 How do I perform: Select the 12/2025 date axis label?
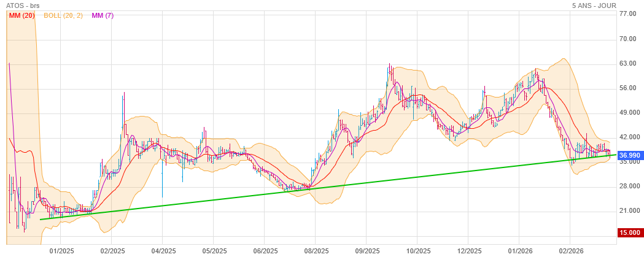pos(468,250)
